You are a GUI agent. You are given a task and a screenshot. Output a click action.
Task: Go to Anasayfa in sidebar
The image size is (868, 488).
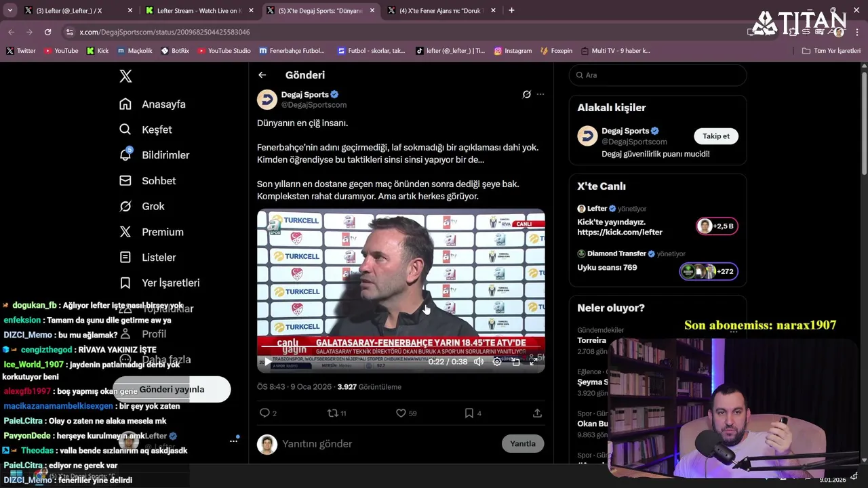pyautogui.click(x=153, y=104)
